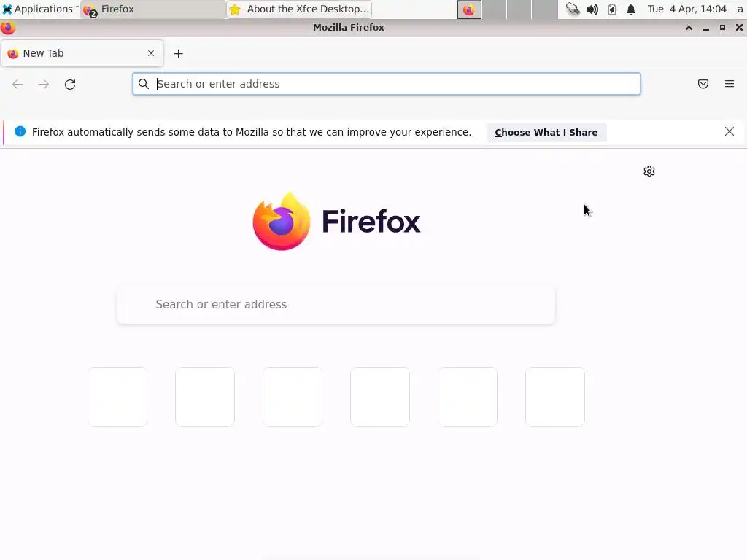
Task: Dismiss the data sharing notification bar
Action: click(x=729, y=131)
